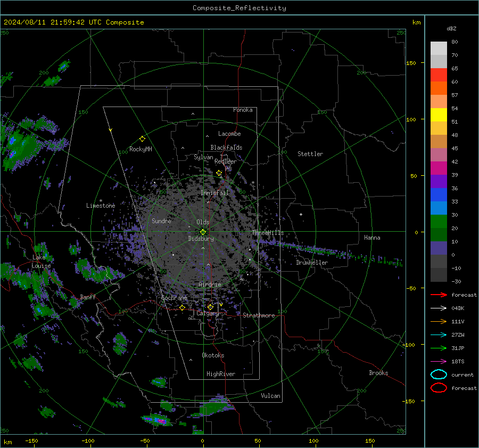Click the 18TS legend label
This screenshot has width=479, height=448.
click(x=458, y=362)
